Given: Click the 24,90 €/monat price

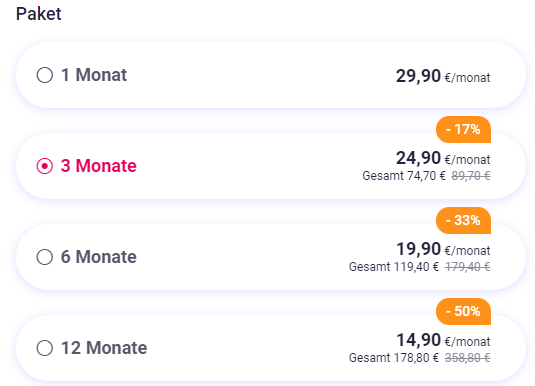Looking at the screenshot, I should pyautogui.click(x=443, y=158).
